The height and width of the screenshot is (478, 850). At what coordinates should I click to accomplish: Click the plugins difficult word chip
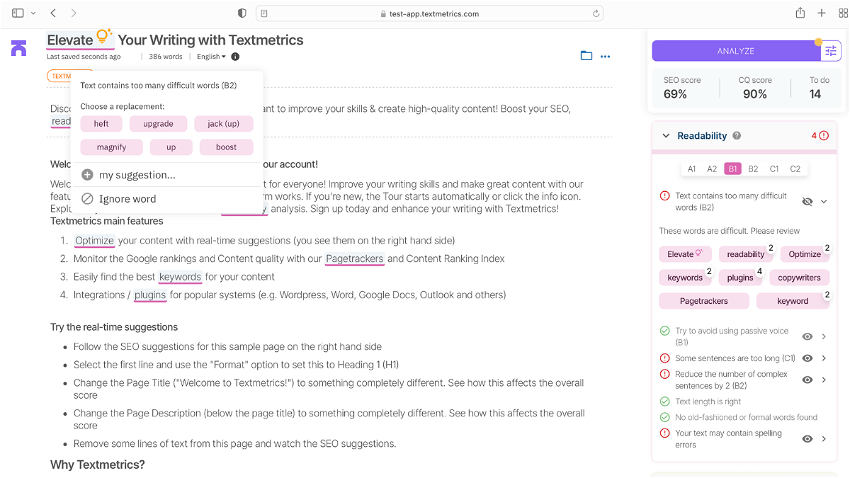pos(740,277)
